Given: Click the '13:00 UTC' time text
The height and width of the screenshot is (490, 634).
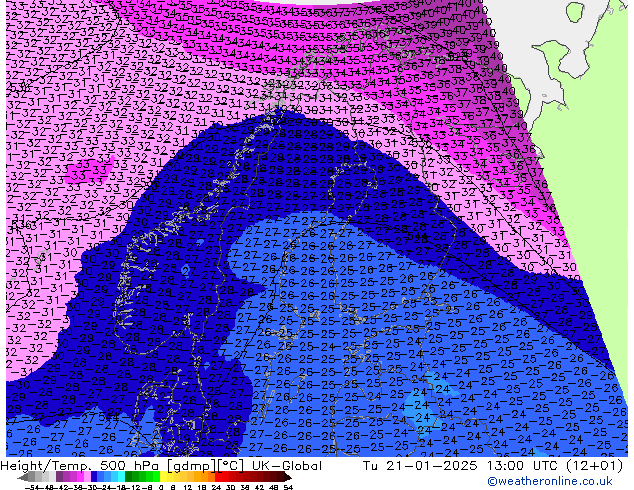Looking at the screenshot, I should (522, 466).
